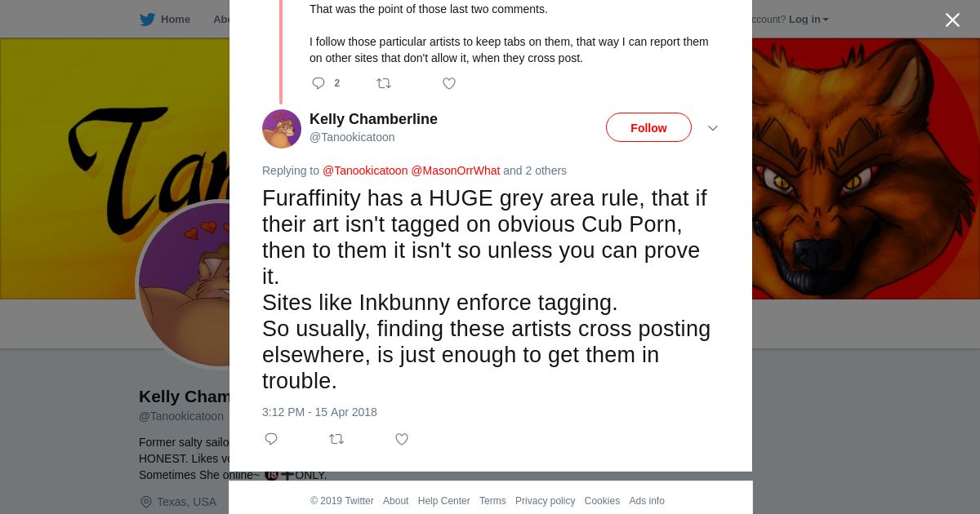Open the Help Center footer link
Image resolution: width=980 pixels, height=514 pixels.
click(x=443, y=501)
